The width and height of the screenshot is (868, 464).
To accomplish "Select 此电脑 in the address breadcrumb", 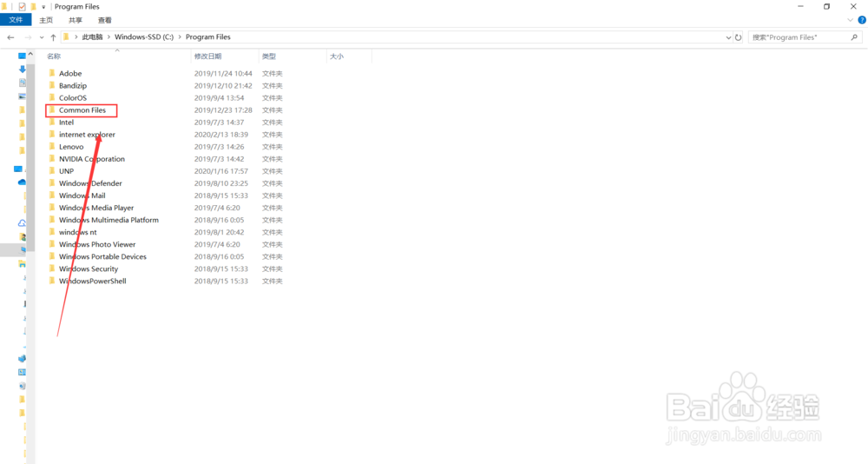I will point(93,37).
